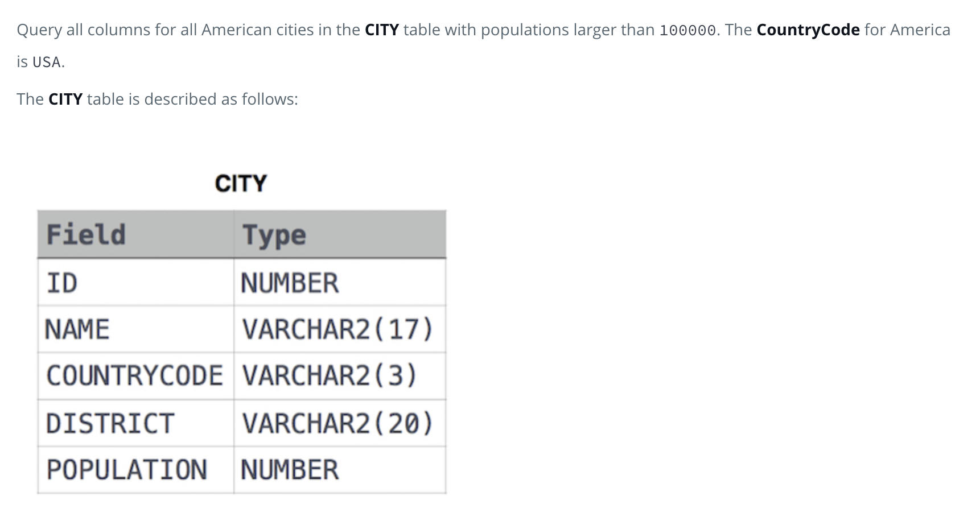Click the bold CountryCode term
Image resolution: width=980 pixels, height=529 pixels.
(808, 30)
